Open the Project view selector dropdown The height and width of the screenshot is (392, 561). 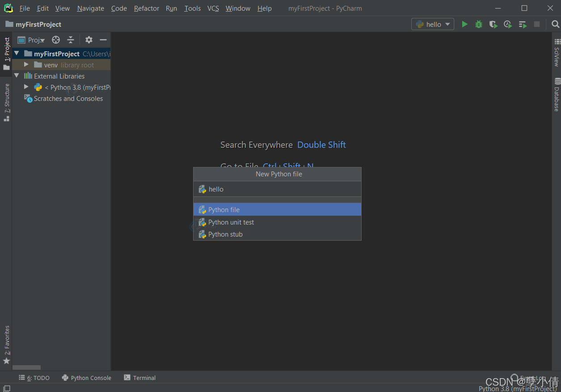pyautogui.click(x=31, y=40)
